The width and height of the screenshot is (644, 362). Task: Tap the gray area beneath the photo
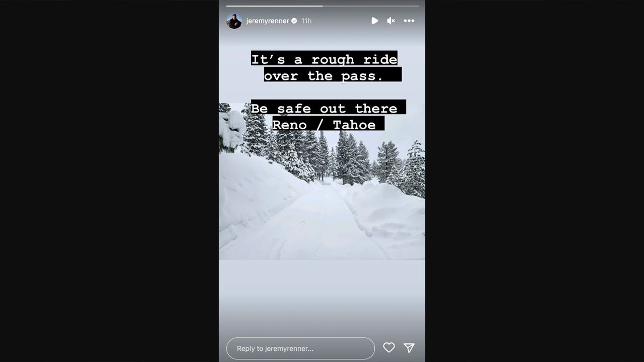[322, 297]
